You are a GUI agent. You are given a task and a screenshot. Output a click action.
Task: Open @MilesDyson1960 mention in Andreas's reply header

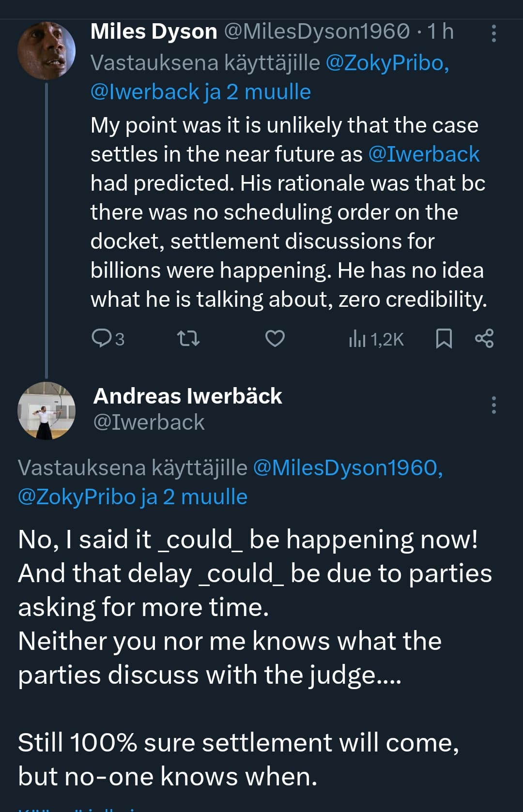(x=347, y=467)
